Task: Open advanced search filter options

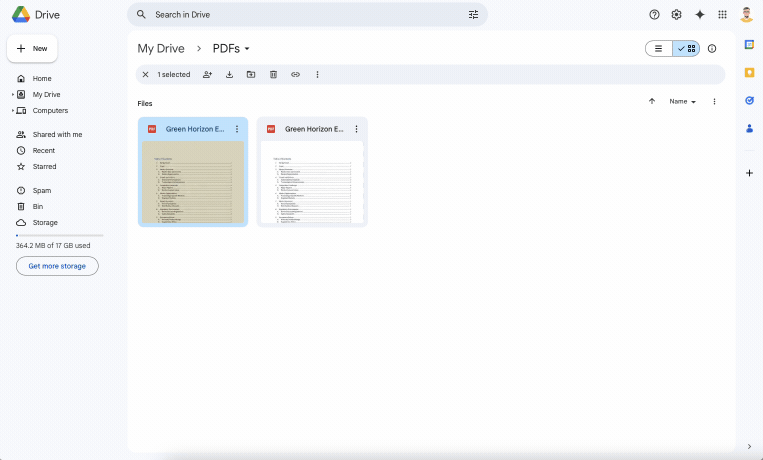Action: pyautogui.click(x=473, y=15)
